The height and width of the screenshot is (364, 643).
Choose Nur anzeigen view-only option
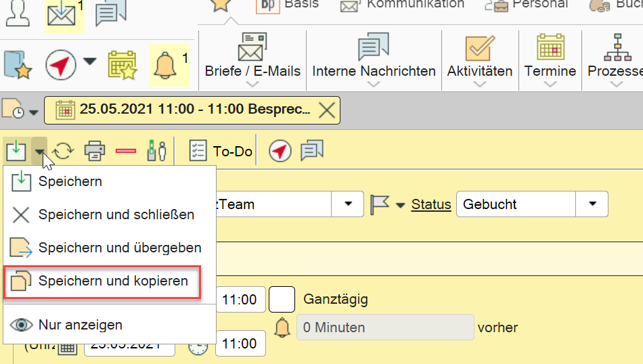80,325
